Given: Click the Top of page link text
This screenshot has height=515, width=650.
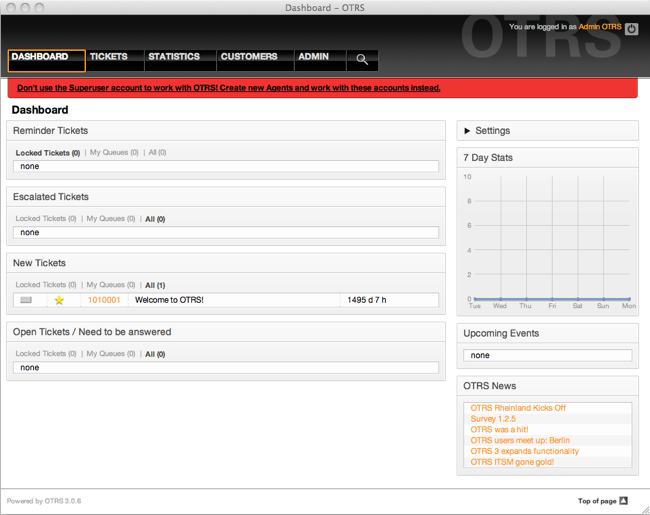Looking at the screenshot, I should (x=597, y=501).
